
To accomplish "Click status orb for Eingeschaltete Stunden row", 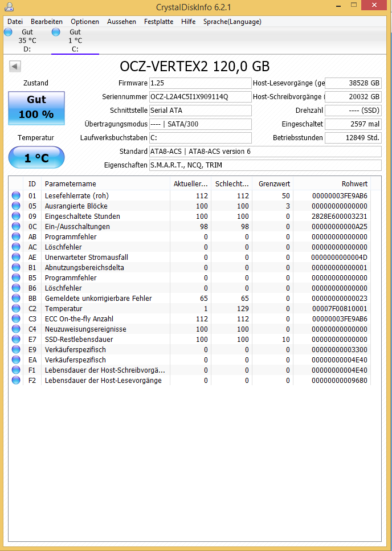I will pyautogui.click(x=16, y=216).
